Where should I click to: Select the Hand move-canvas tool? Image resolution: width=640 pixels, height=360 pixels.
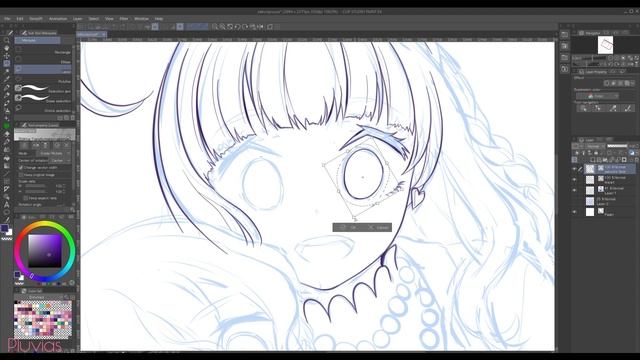point(7,48)
